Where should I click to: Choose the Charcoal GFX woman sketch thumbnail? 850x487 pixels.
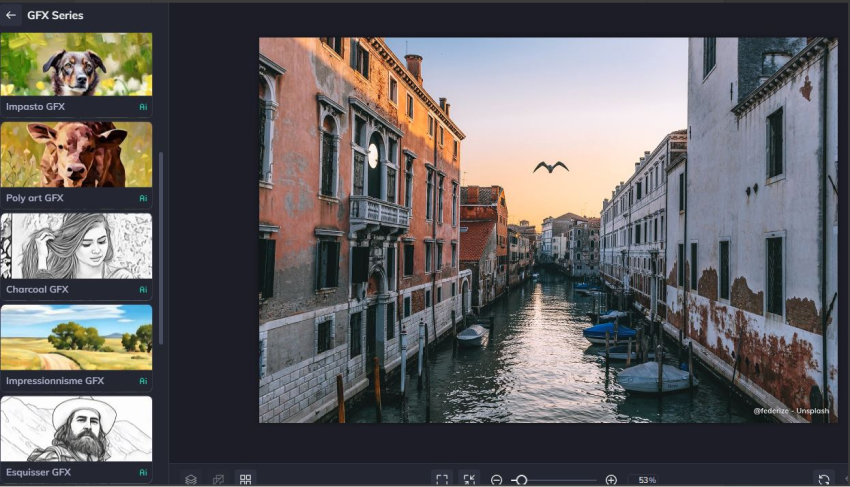76,246
